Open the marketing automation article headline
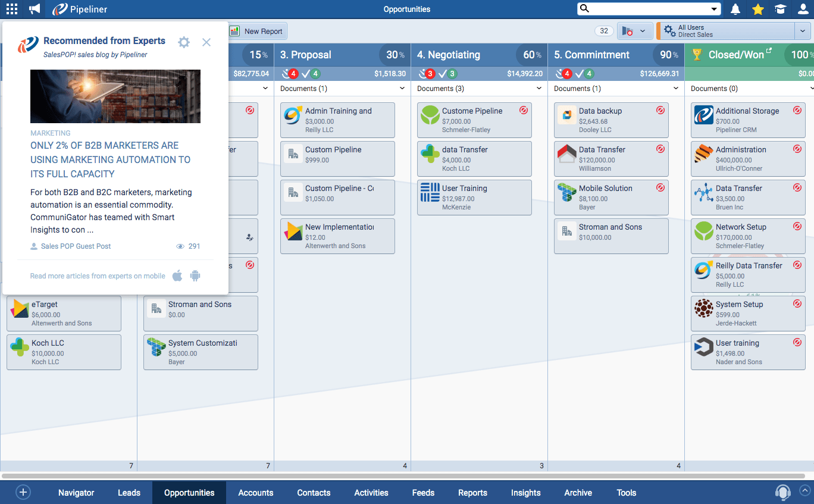 (x=110, y=159)
